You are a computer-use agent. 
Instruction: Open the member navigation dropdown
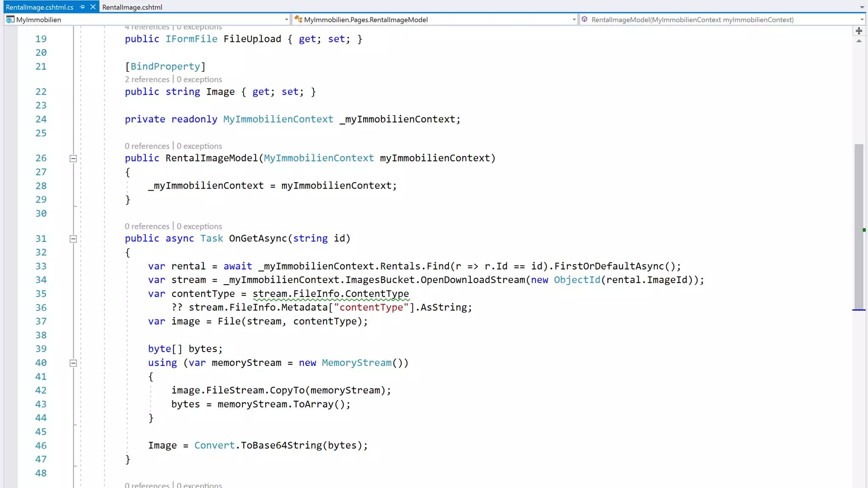point(862,19)
